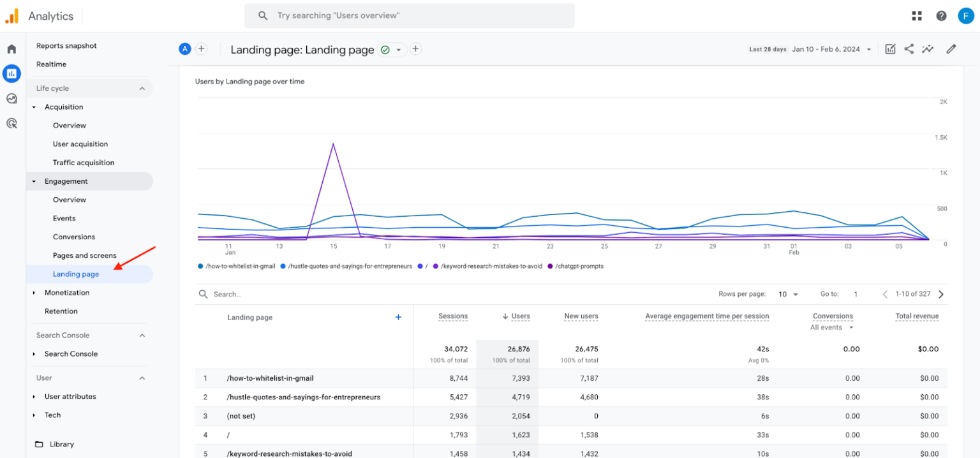
Task: Change Rows per page from 10
Action: coord(787,294)
